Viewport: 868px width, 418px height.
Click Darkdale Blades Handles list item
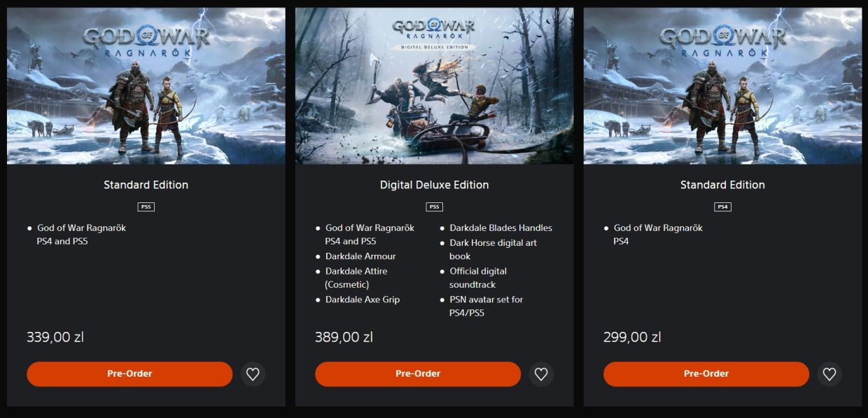pos(500,228)
